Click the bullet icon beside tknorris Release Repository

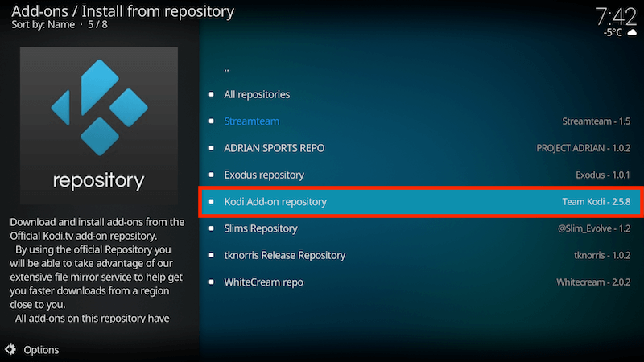click(211, 255)
